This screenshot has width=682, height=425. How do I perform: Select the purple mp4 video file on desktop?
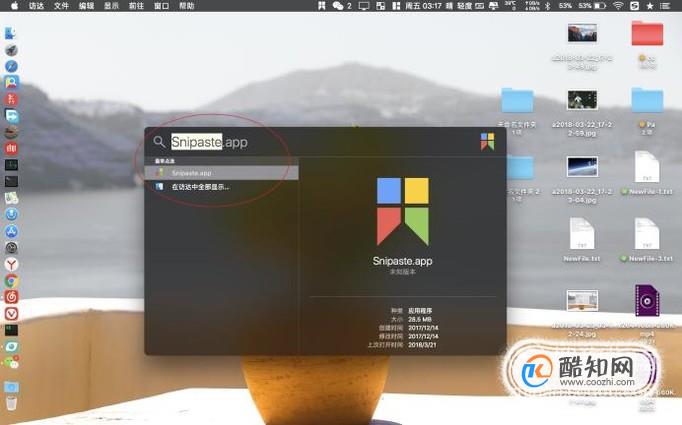click(x=647, y=300)
